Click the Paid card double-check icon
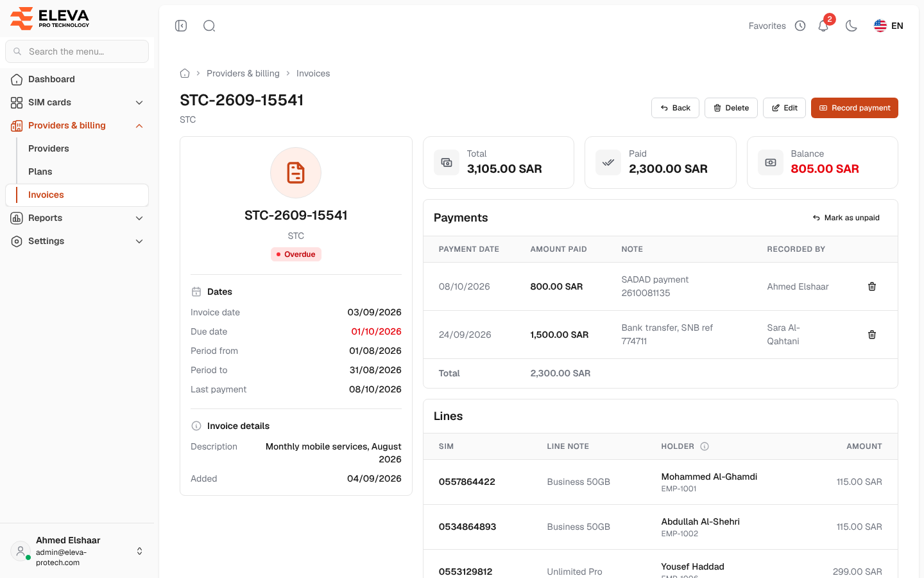 coord(608,162)
